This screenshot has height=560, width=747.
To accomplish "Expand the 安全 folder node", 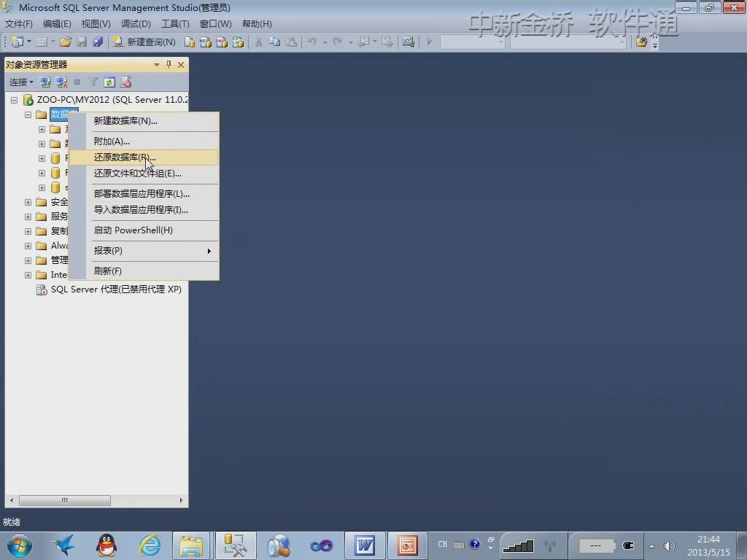I will 28,203.
